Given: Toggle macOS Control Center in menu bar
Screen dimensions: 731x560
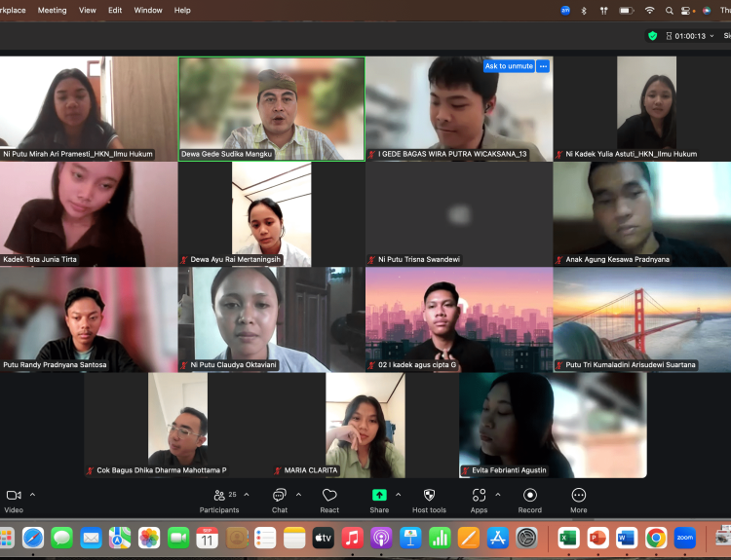Looking at the screenshot, I should [687, 10].
